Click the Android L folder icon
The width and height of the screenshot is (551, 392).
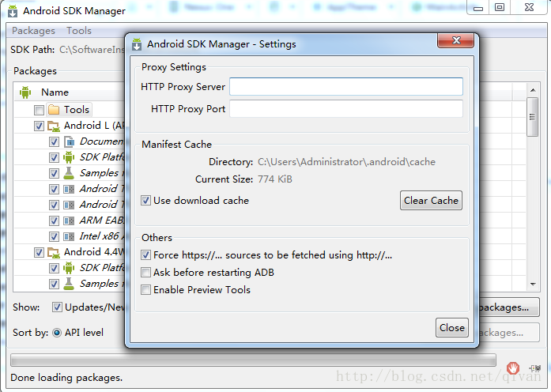(x=54, y=126)
